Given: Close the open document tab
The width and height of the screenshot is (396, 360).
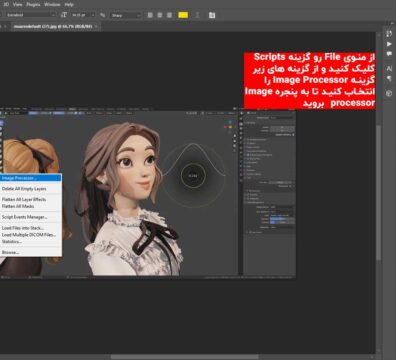Looking at the screenshot, I should (x=96, y=26).
